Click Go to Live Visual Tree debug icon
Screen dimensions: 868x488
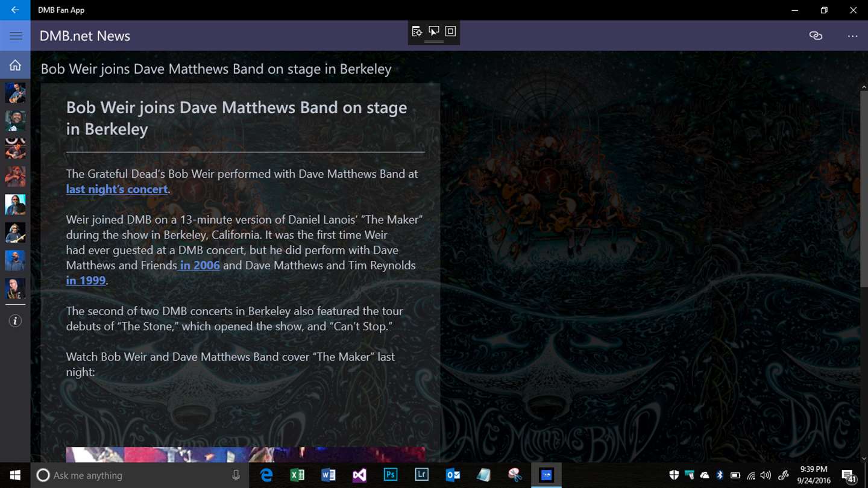(x=417, y=31)
